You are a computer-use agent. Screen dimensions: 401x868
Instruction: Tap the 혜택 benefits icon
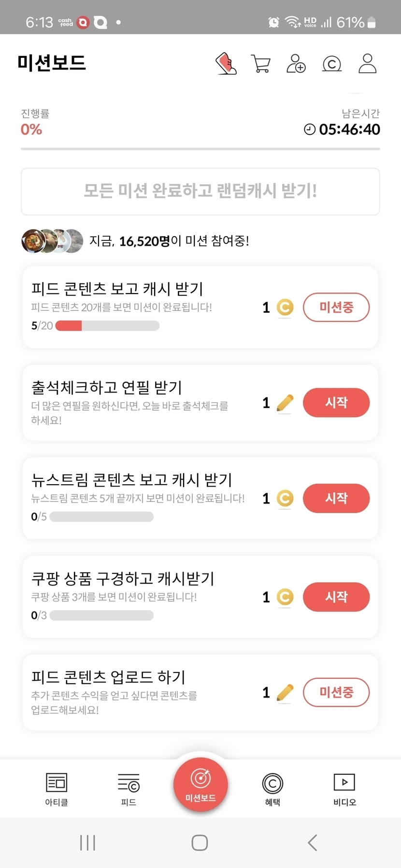pyautogui.click(x=272, y=789)
